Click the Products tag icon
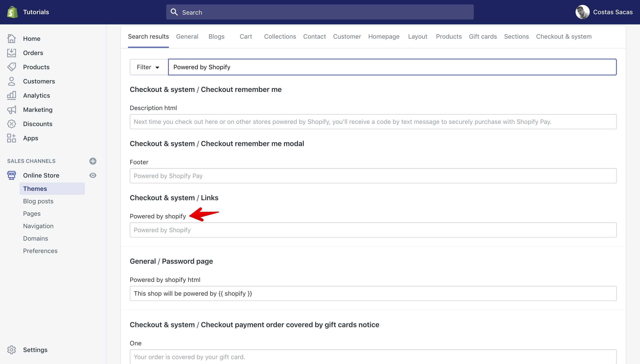The height and width of the screenshot is (364, 640). tap(12, 67)
